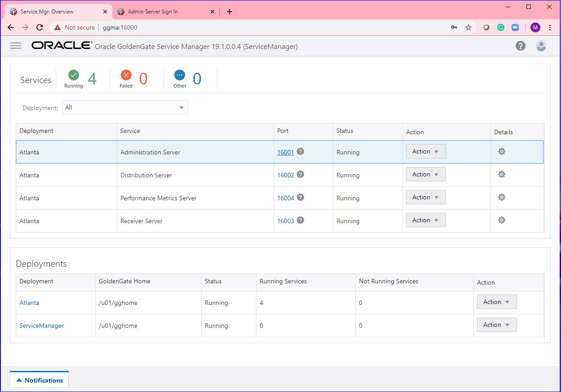Close the Admin Server Sign In tab
This screenshot has height=392, width=561.
point(212,12)
